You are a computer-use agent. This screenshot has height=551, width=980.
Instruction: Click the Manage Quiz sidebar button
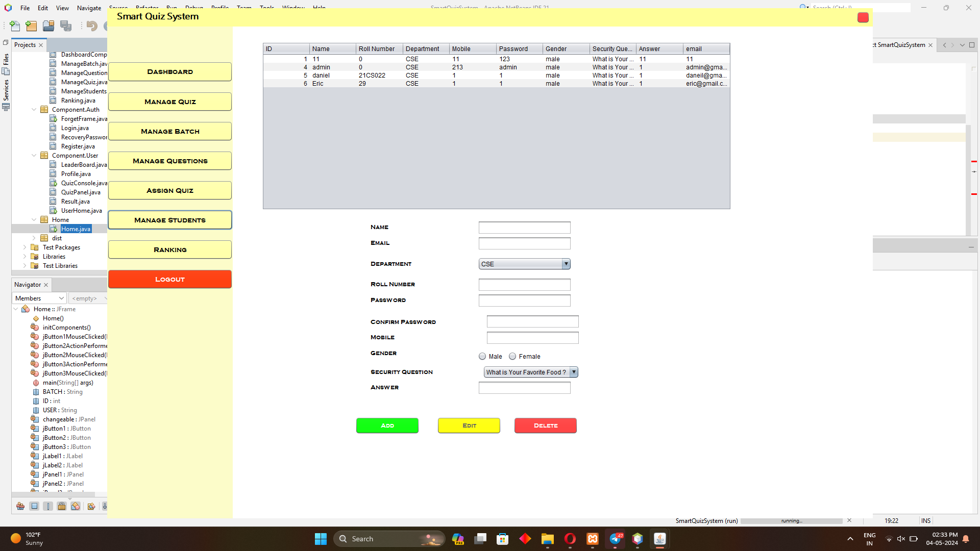coord(170,102)
